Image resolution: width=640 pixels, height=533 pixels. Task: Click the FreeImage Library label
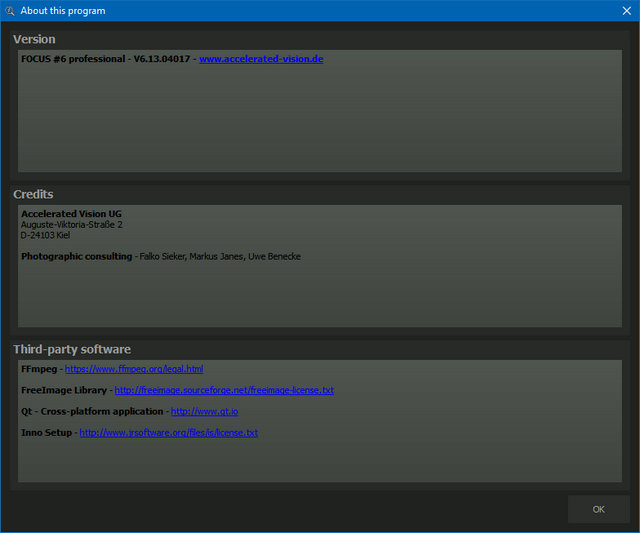pyautogui.click(x=63, y=390)
